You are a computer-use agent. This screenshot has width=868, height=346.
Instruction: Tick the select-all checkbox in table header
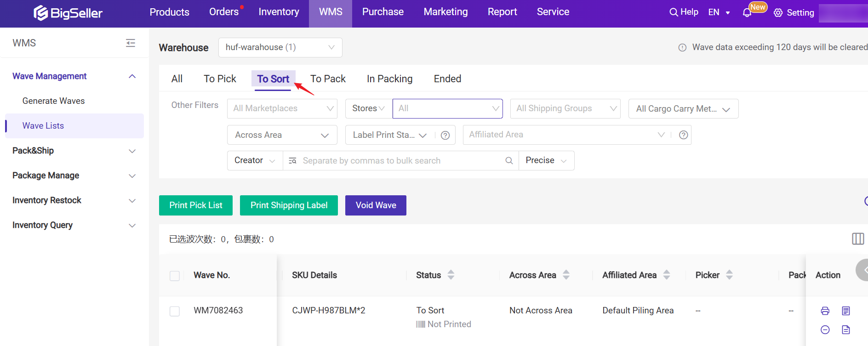click(175, 276)
